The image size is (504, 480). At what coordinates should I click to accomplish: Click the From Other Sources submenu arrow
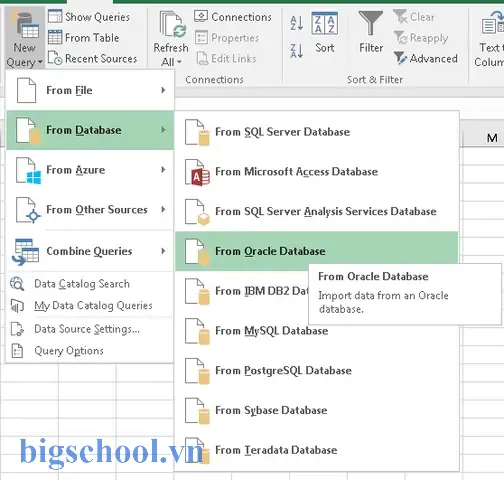pyautogui.click(x=163, y=209)
